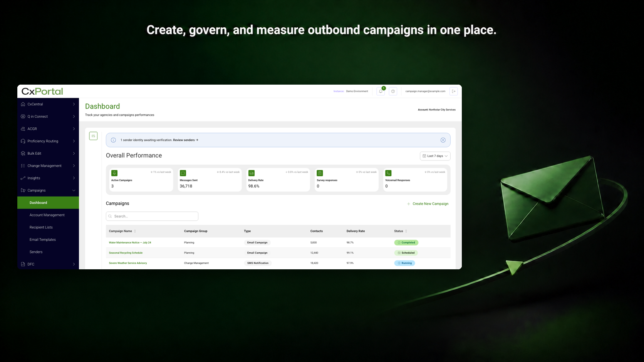
Task: Click the Active Campaigns card icon
Action: tap(114, 173)
